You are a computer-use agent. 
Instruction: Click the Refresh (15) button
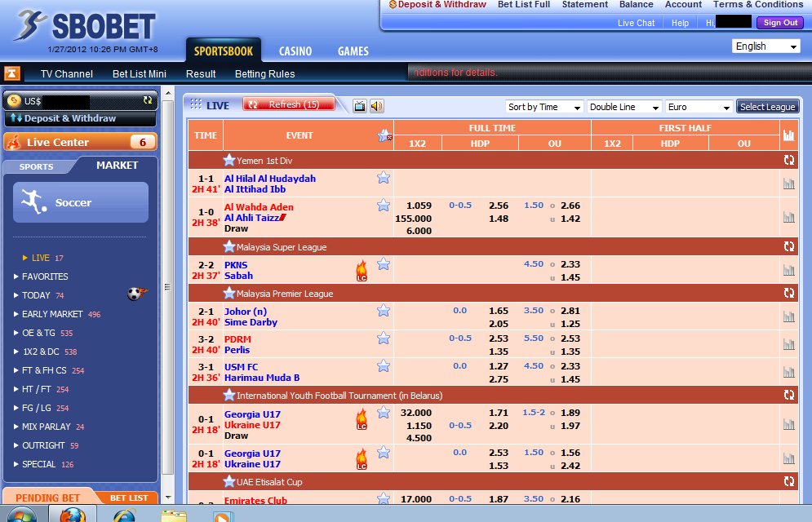289,104
